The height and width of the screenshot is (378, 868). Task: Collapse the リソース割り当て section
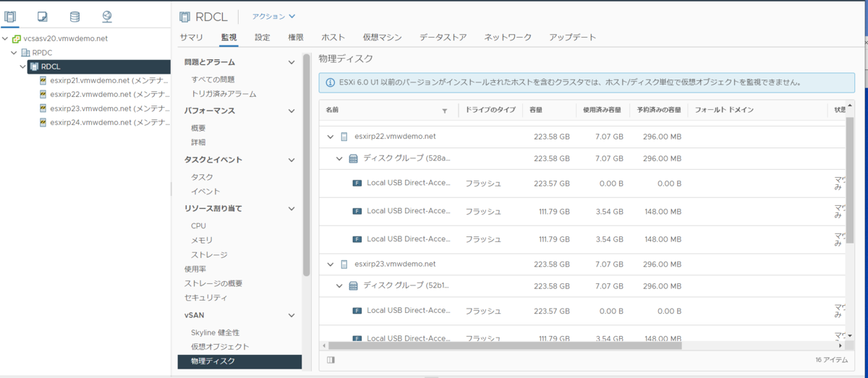(292, 209)
